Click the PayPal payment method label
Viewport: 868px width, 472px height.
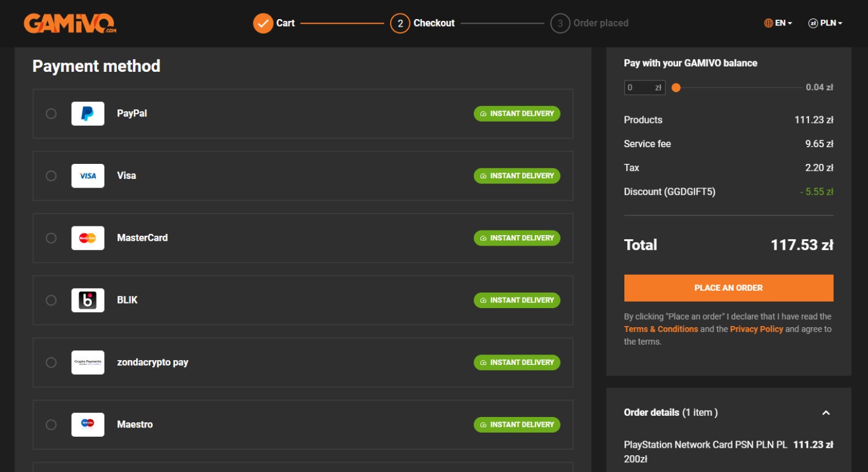point(132,114)
